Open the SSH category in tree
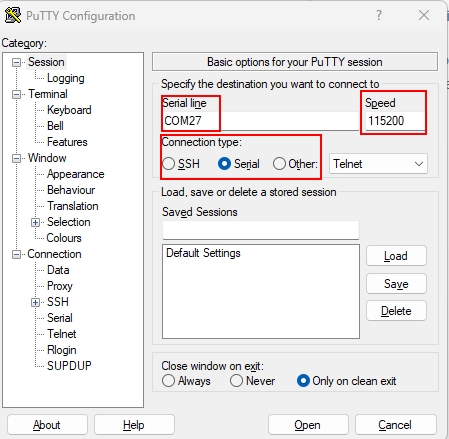The height and width of the screenshot is (439, 449). coord(58,302)
